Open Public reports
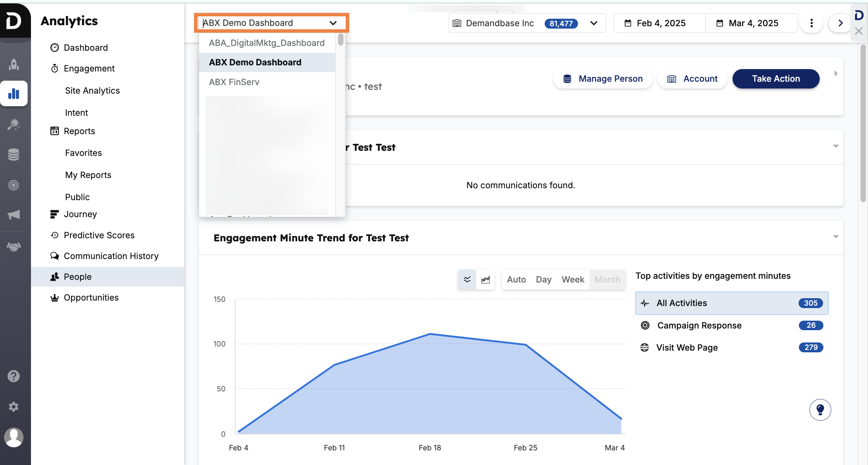 pos(77,197)
